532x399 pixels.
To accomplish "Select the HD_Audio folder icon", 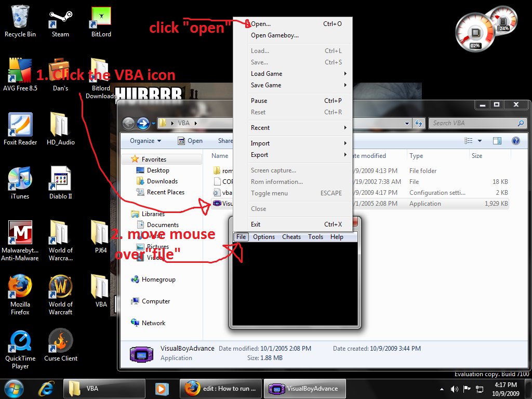I will pyautogui.click(x=60, y=129).
